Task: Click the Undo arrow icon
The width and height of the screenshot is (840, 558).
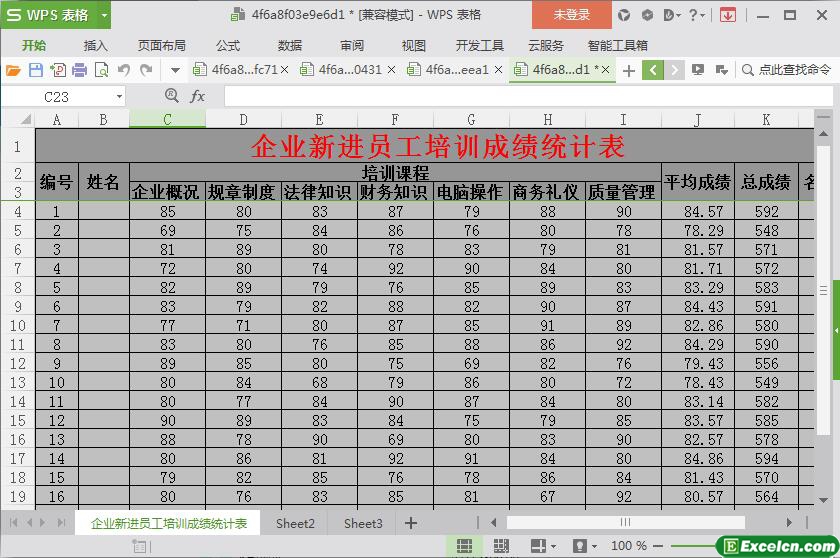Action: pos(124,70)
